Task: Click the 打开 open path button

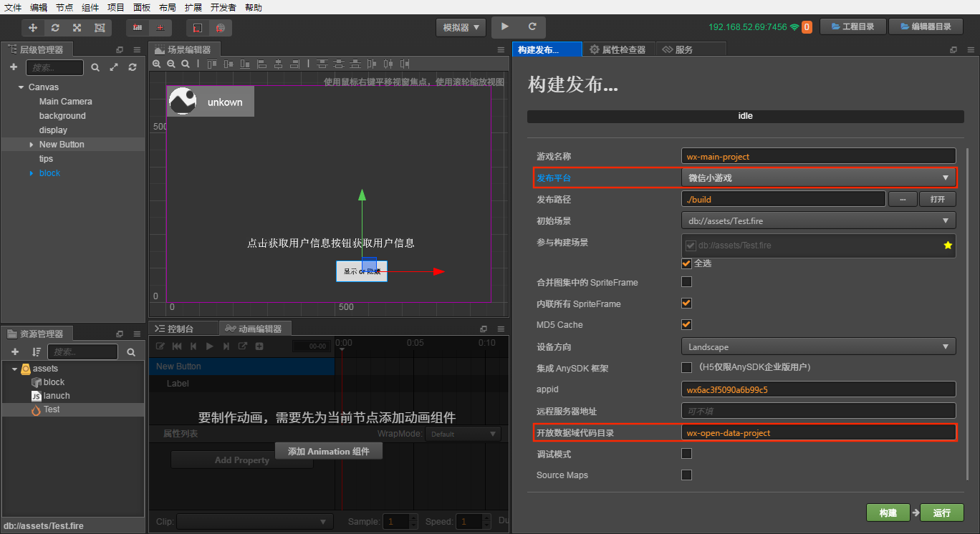Action: (938, 199)
